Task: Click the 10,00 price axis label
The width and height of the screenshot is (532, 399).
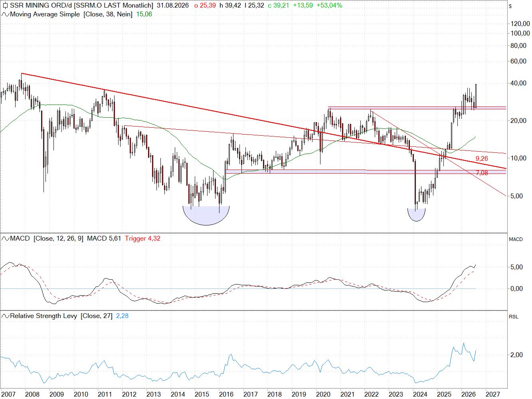Action: tap(518, 158)
